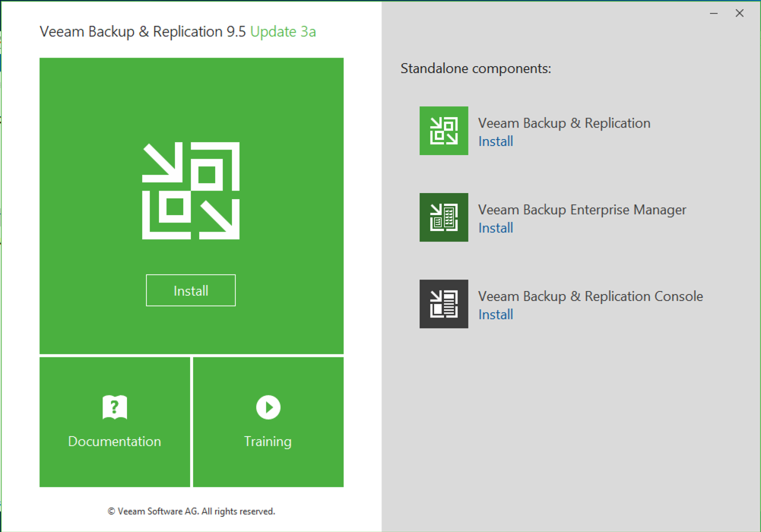Install the Veeam Backup & Replication Console component
The width and height of the screenshot is (761, 532).
(x=496, y=315)
